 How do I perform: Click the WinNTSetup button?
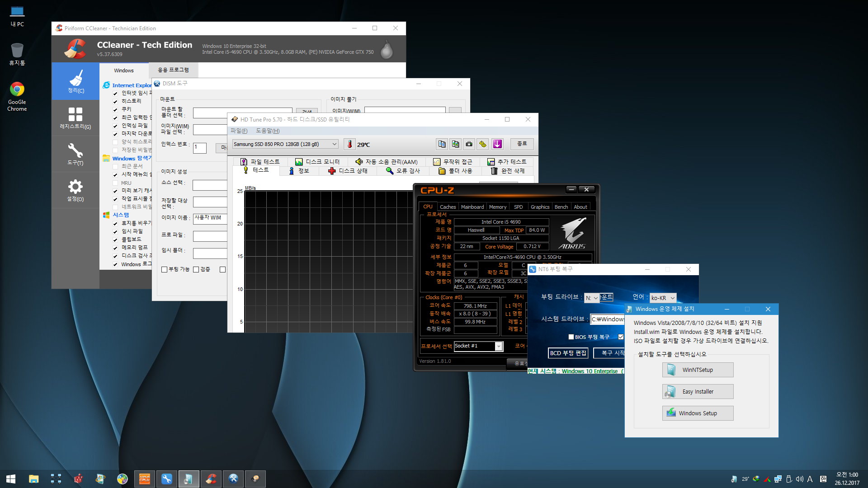pyautogui.click(x=698, y=370)
